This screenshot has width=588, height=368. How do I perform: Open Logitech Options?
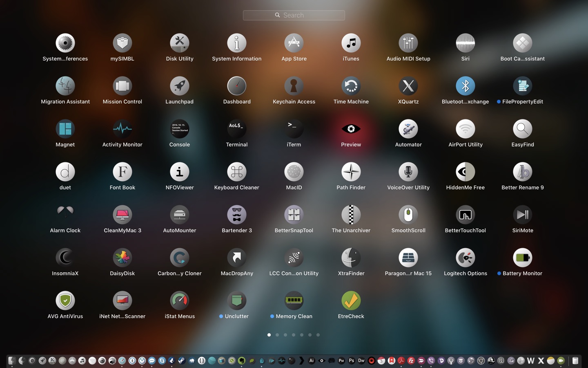[x=465, y=258]
